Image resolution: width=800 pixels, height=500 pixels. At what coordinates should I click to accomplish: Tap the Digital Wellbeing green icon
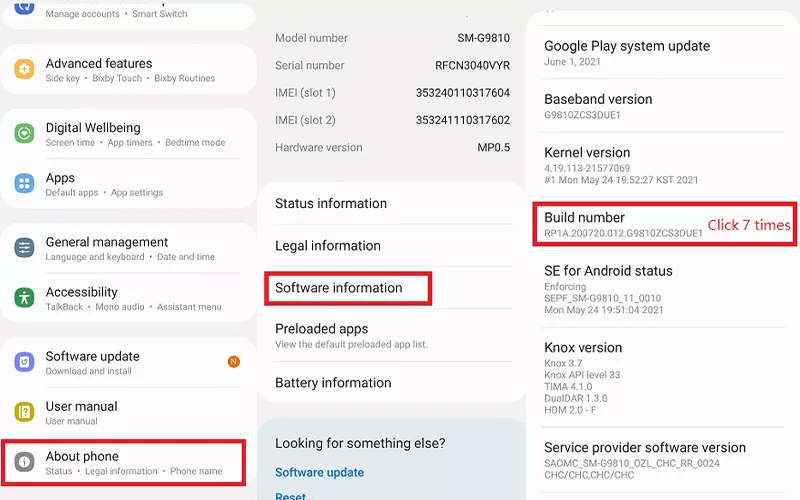(25, 134)
